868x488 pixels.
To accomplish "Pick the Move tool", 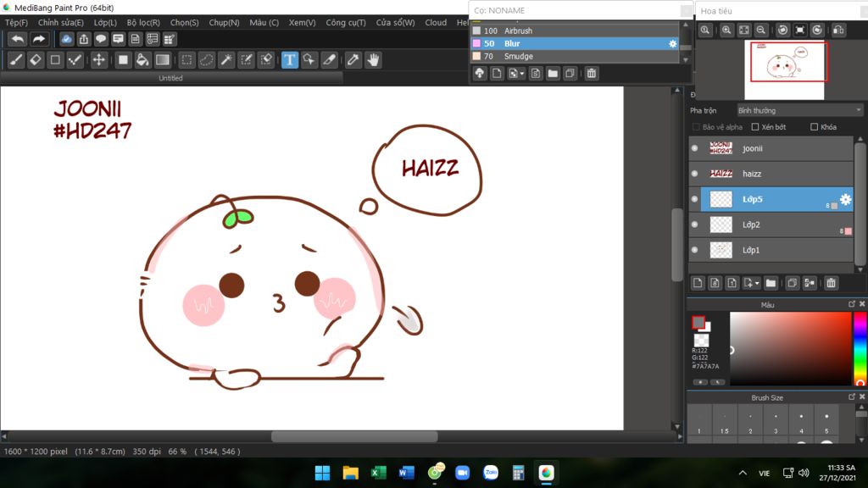I will tap(98, 60).
